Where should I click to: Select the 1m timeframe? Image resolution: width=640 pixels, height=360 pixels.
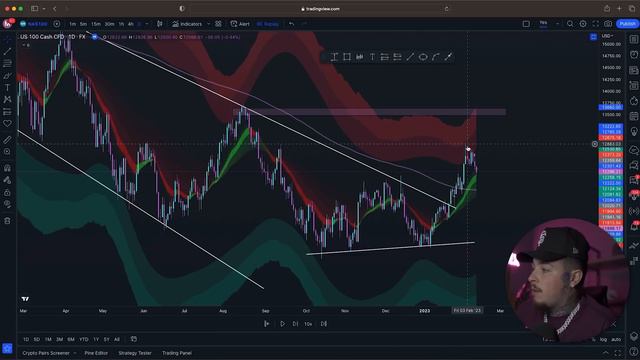pyautogui.click(x=73, y=24)
